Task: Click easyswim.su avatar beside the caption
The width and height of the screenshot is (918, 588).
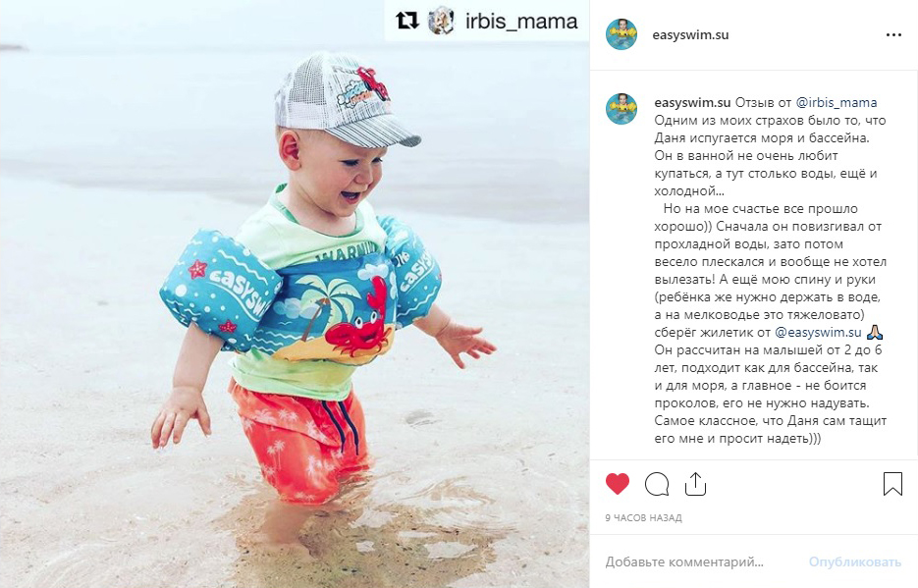Action: pyautogui.click(x=621, y=108)
